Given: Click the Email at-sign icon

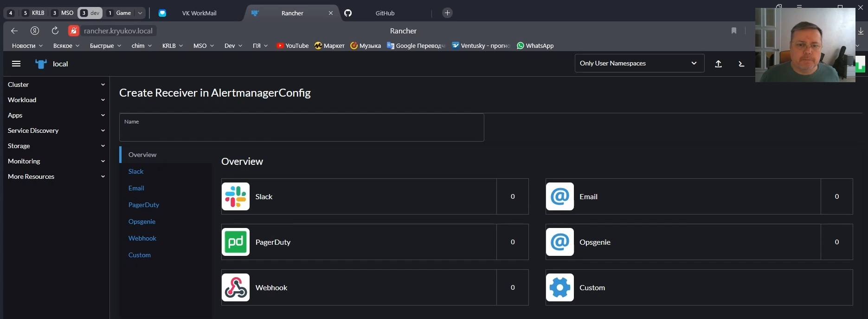Looking at the screenshot, I should 560,196.
